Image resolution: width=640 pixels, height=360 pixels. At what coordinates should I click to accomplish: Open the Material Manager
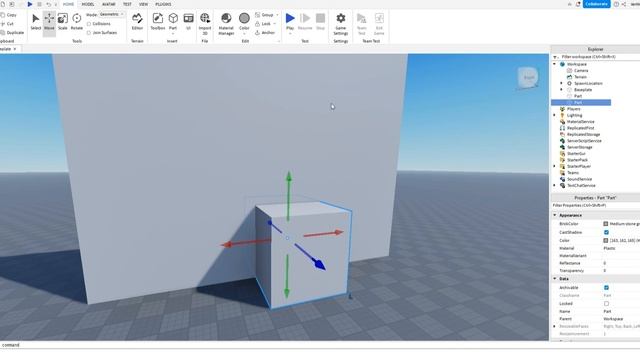click(226, 24)
